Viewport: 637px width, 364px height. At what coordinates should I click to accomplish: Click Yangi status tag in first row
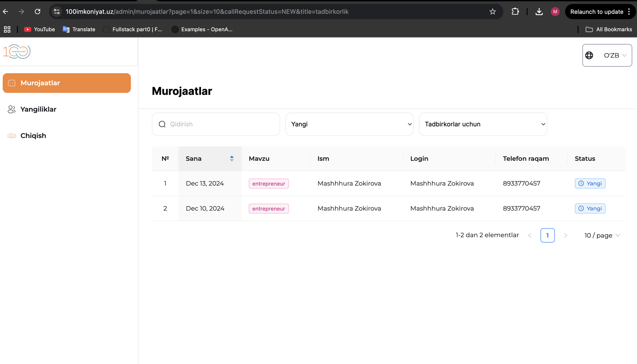click(x=590, y=183)
